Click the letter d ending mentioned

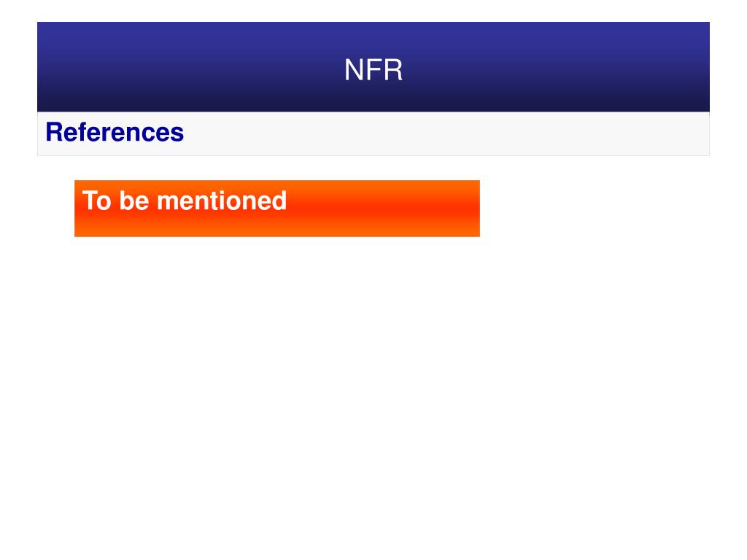pos(279,201)
